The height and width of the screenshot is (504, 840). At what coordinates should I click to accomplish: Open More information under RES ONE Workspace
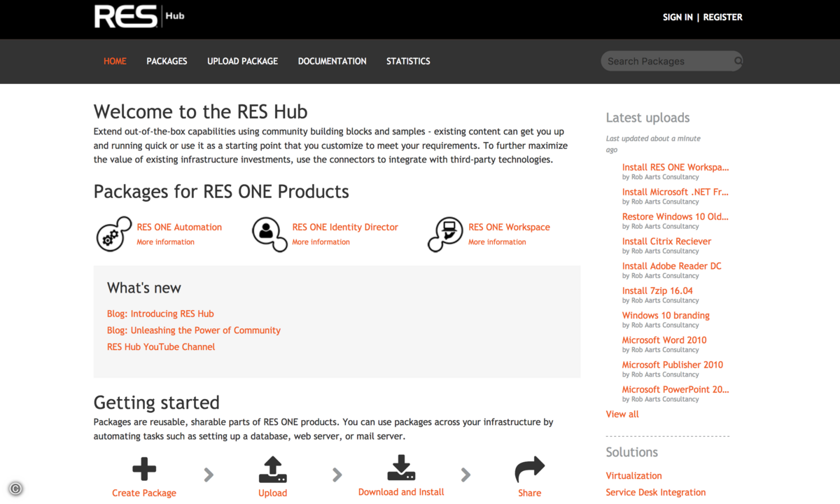[497, 242]
